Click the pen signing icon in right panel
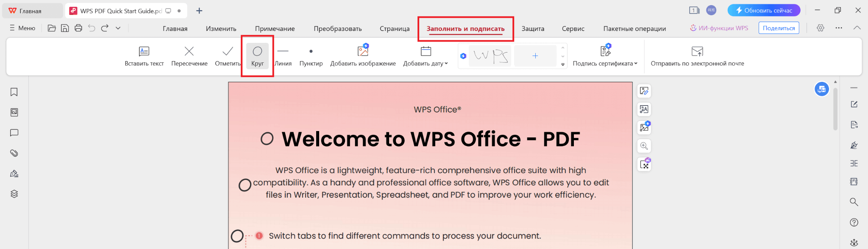Screen dimensions: 868x249 [x=854, y=145]
